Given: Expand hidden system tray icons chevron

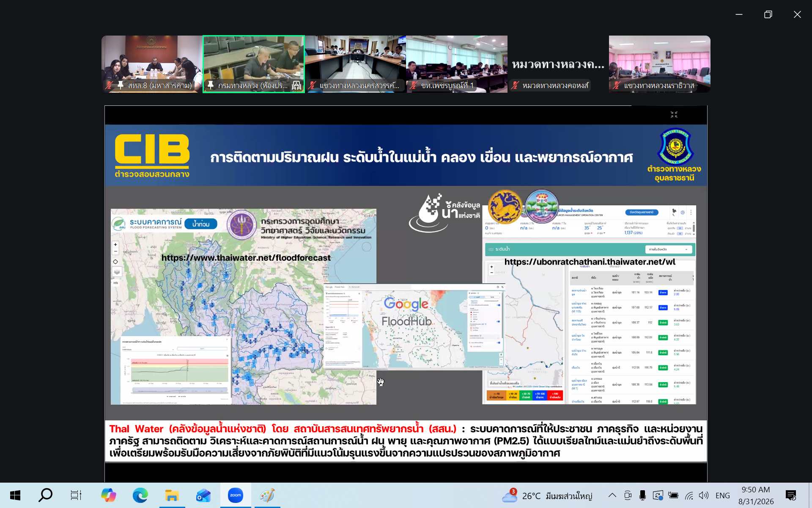Looking at the screenshot, I should point(612,495).
